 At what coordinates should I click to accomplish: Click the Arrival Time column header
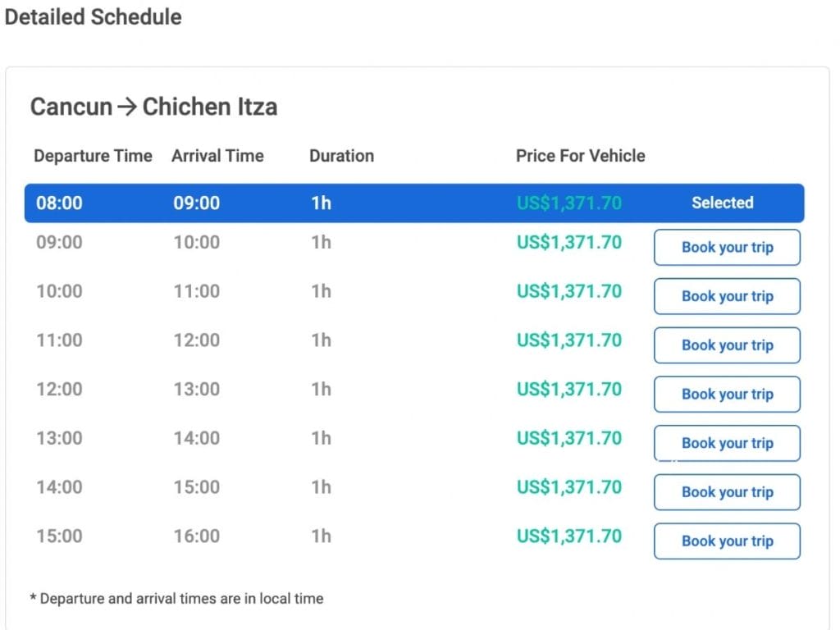[x=217, y=156]
